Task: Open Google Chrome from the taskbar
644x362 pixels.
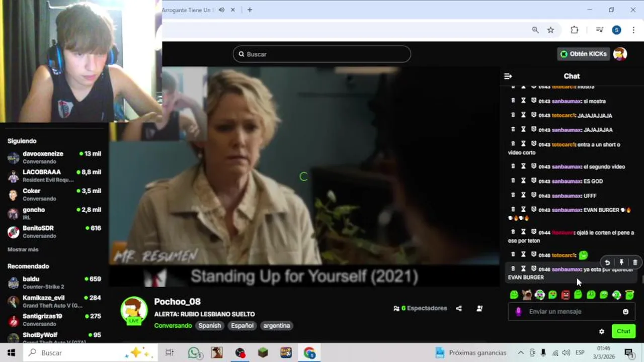Action: click(x=309, y=352)
